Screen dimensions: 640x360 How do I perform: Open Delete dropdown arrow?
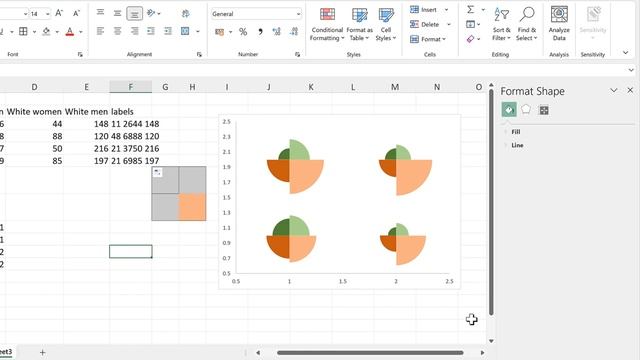point(449,24)
